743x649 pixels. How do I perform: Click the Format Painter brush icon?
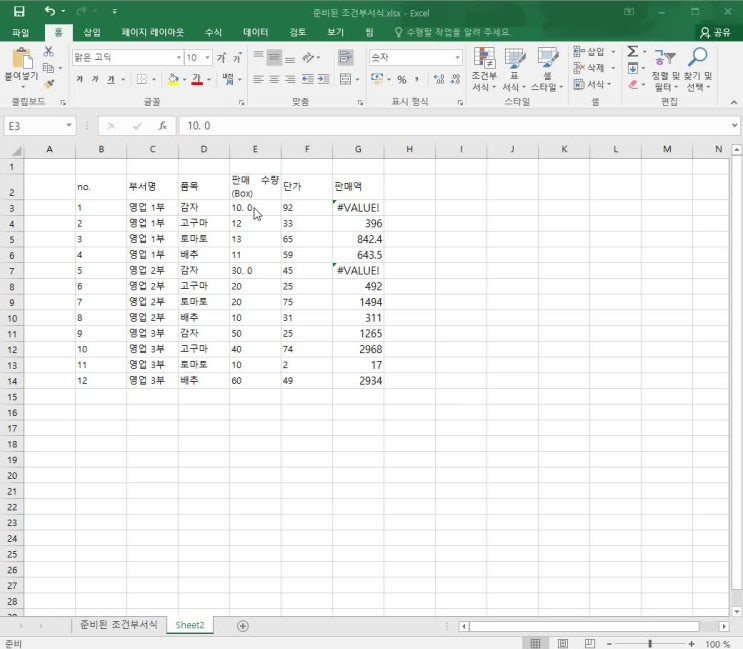click(48, 84)
